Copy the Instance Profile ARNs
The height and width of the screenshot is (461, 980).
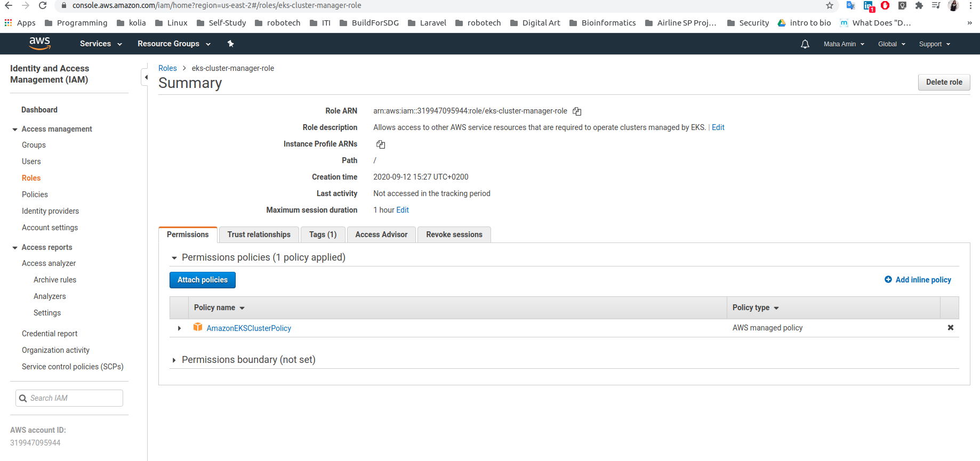pyautogui.click(x=381, y=144)
